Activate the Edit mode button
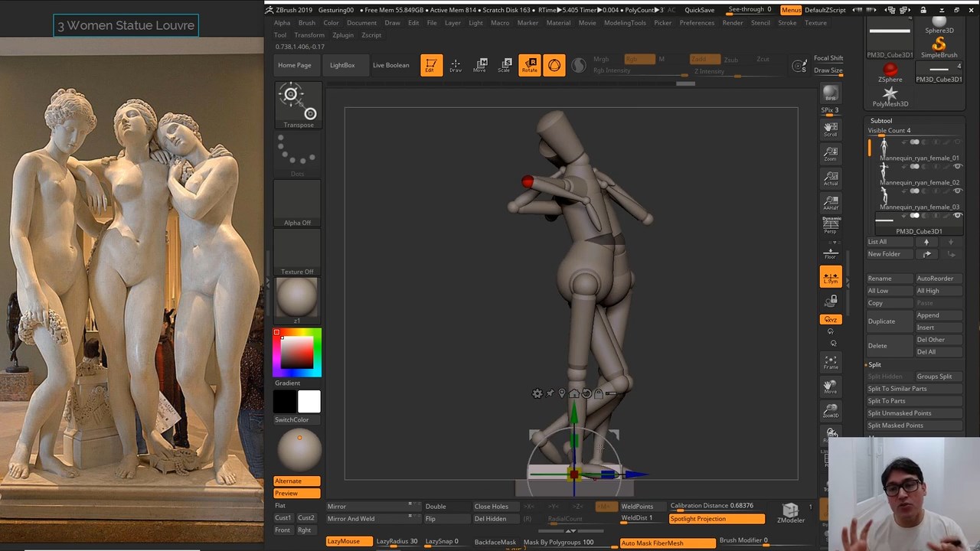 [431, 65]
